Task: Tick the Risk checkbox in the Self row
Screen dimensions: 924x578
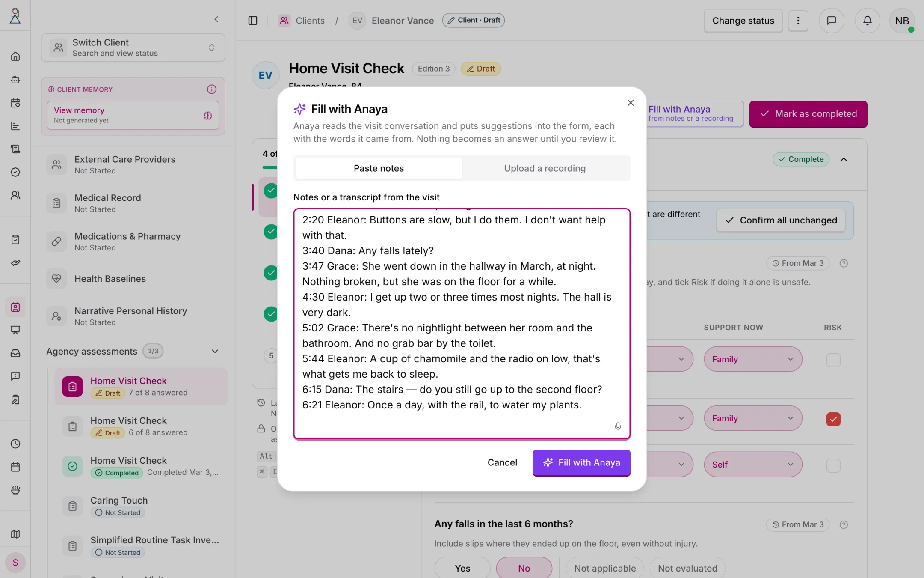Action: 833,465
